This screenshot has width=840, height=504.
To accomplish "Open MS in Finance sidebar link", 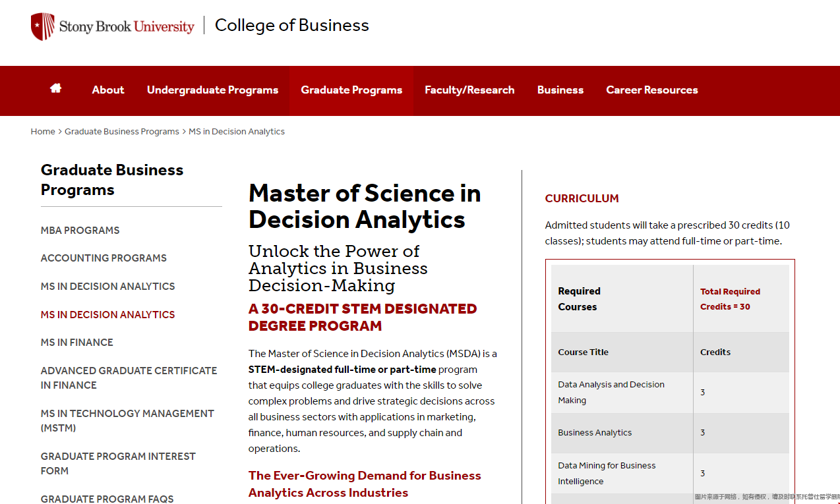I will click(x=77, y=343).
